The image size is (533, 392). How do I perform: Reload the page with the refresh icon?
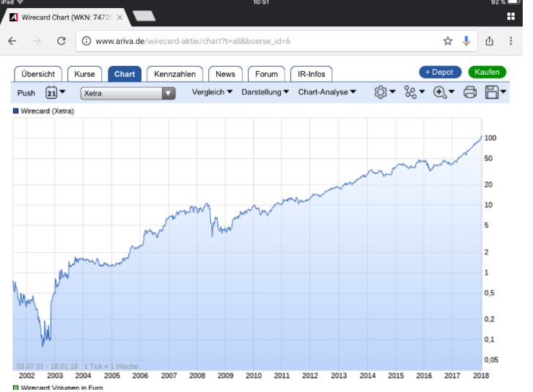[61, 41]
